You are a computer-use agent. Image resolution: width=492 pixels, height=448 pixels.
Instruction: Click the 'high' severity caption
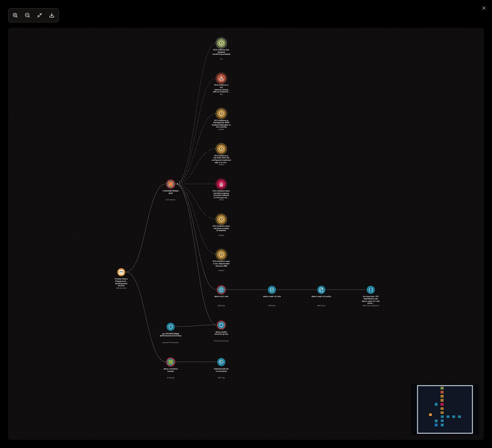[221, 94]
